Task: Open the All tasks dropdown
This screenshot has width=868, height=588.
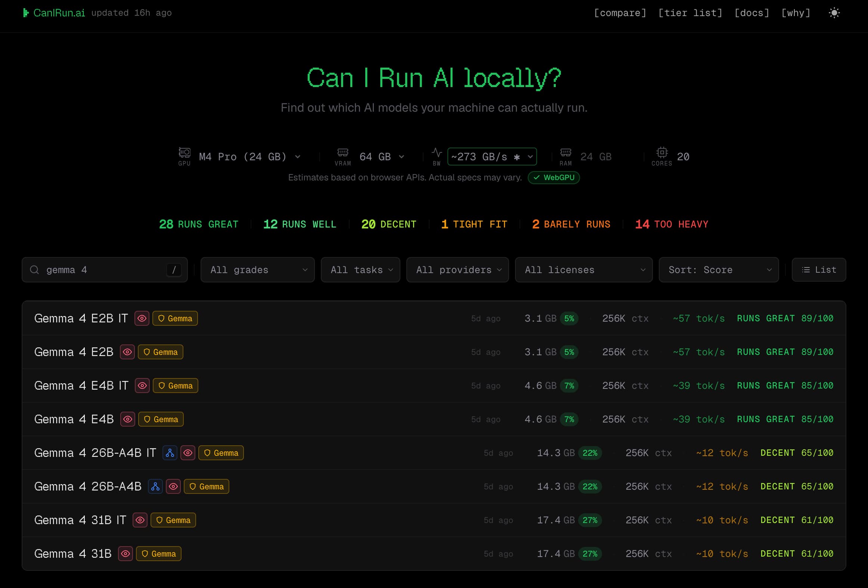Action: coord(360,270)
